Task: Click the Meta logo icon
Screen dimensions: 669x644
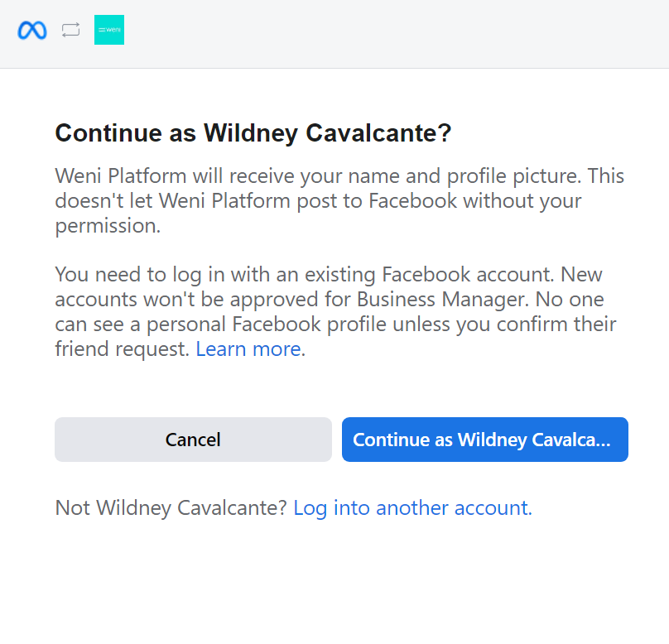Action: [32, 31]
